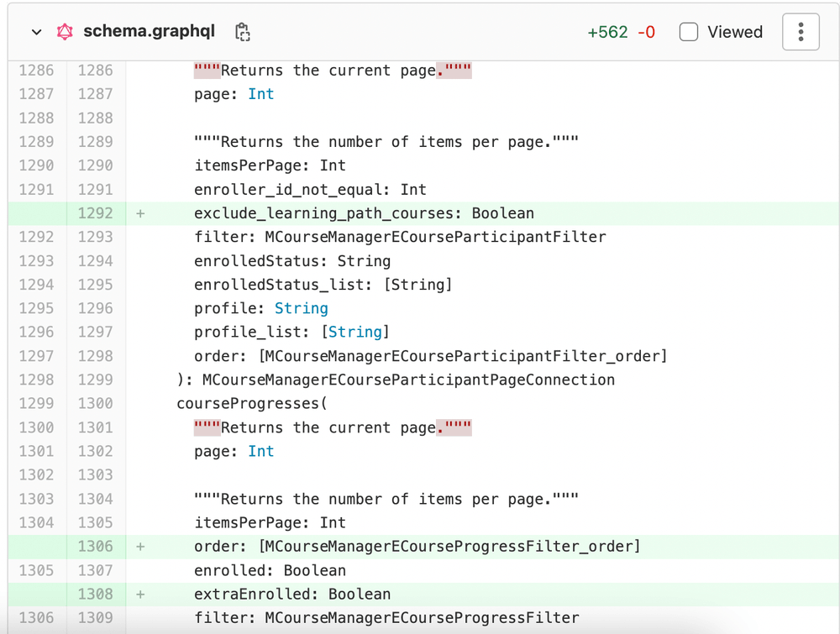Click plus marker on extraEnrolled line
840x634 pixels.
[140, 595]
